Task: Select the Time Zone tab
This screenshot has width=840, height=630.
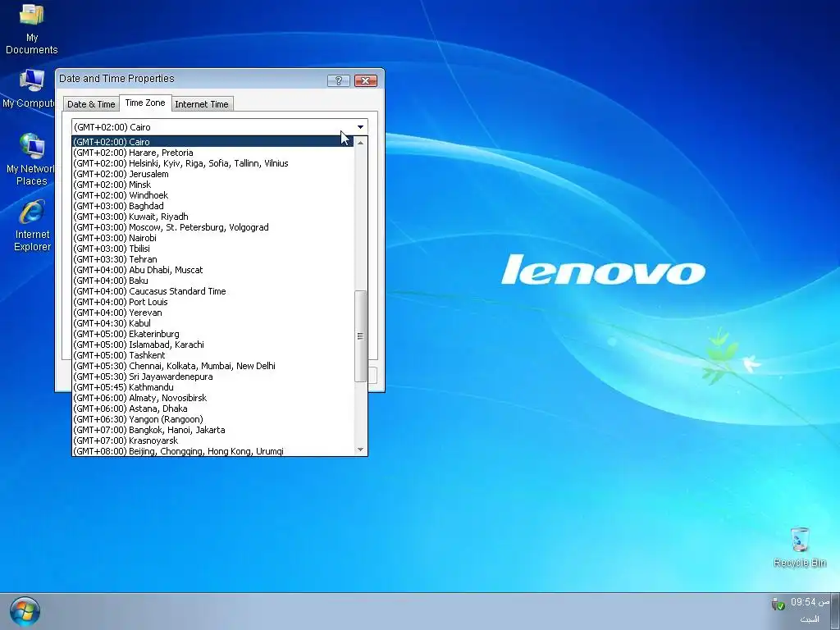Action: [x=145, y=103]
